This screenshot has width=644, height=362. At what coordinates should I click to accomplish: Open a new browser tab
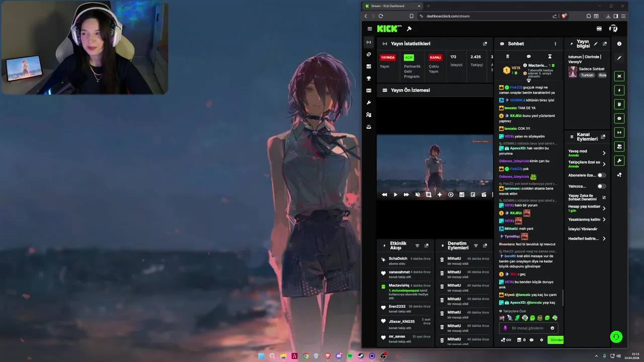point(429,6)
